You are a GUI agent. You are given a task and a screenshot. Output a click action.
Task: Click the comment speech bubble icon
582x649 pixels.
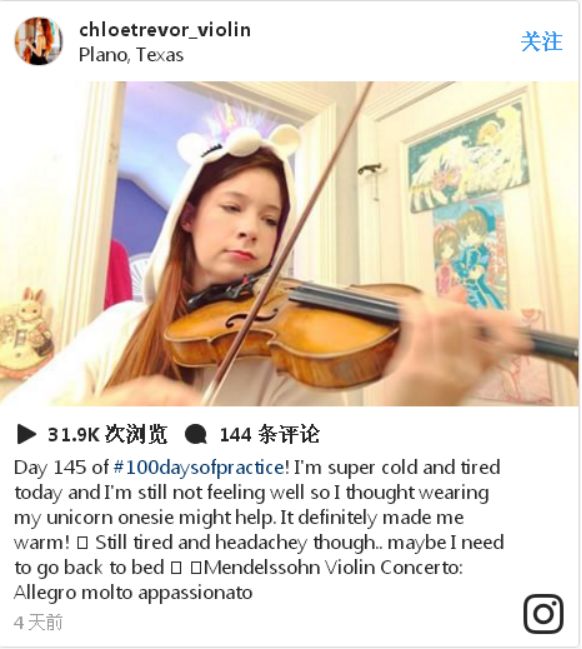[195, 434]
